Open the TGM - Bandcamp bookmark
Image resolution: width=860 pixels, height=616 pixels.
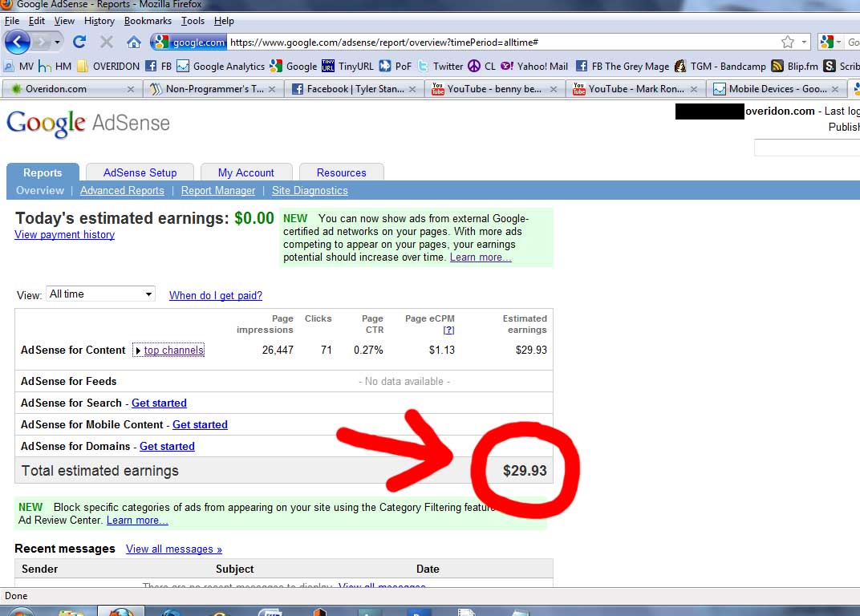[x=720, y=67]
